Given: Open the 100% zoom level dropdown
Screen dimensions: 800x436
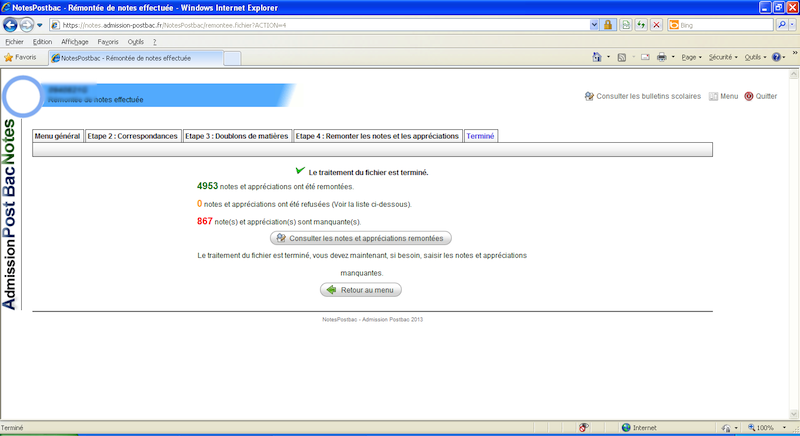Looking at the screenshot, I should (769, 427).
